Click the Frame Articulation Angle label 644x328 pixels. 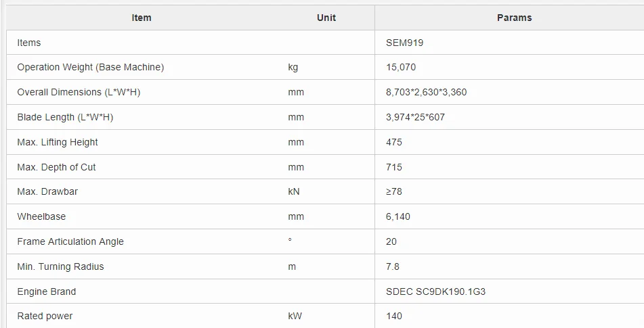pyautogui.click(x=70, y=241)
